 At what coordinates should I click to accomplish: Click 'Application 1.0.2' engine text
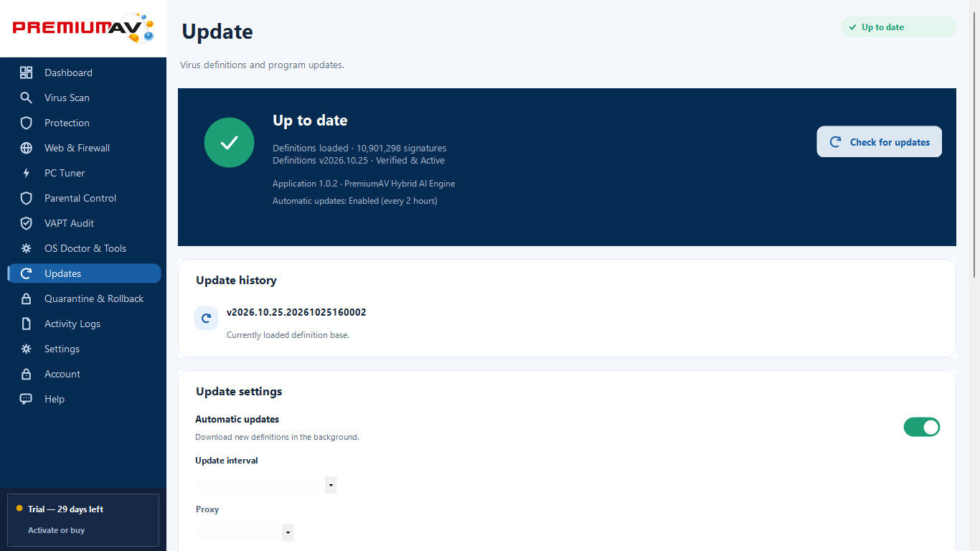(x=364, y=184)
